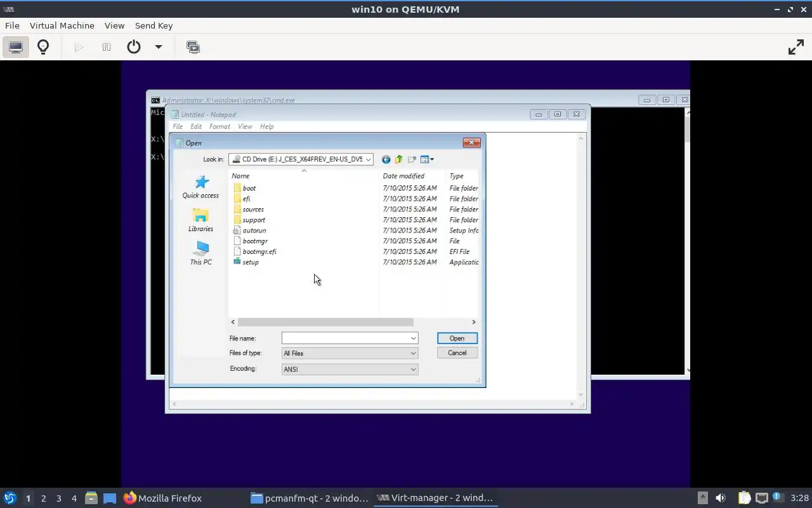Viewport: 812px width, 508px height.
Task: Open Mozilla Firefox from taskbar
Action: point(163,498)
